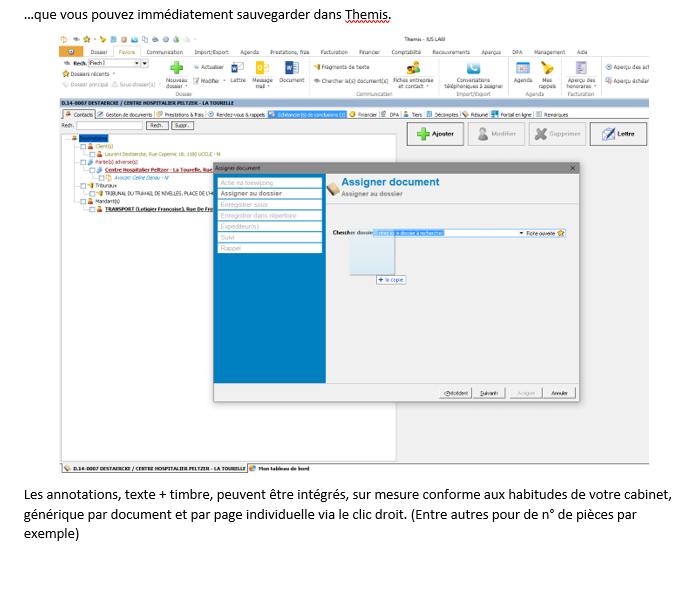Switch to the Dossier ribbon tab
This screenshot has height=589, width=698.
99,52
